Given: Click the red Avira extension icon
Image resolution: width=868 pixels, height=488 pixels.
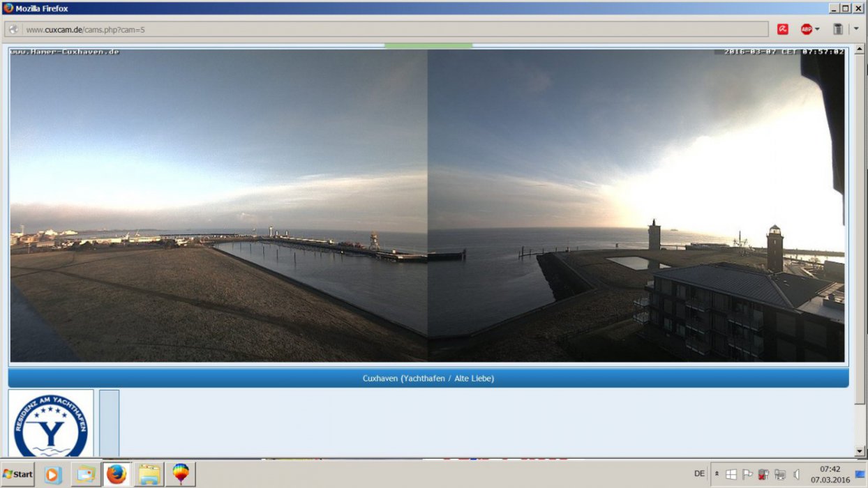Looking at the screenshot, I should 783,29.
